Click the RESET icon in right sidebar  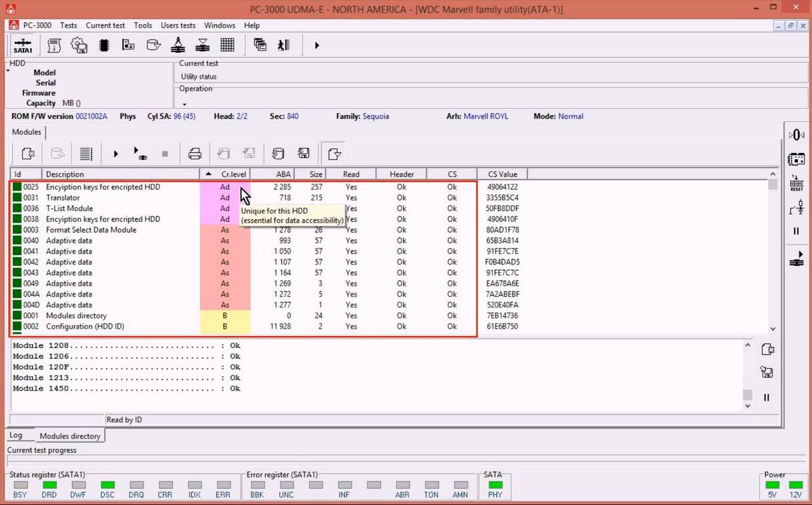point(796,184)
